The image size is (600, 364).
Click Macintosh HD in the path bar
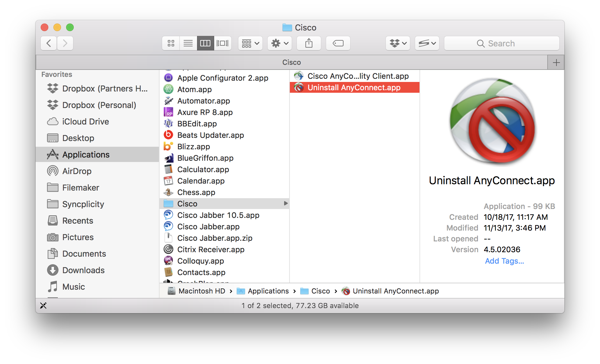point(197,291)
